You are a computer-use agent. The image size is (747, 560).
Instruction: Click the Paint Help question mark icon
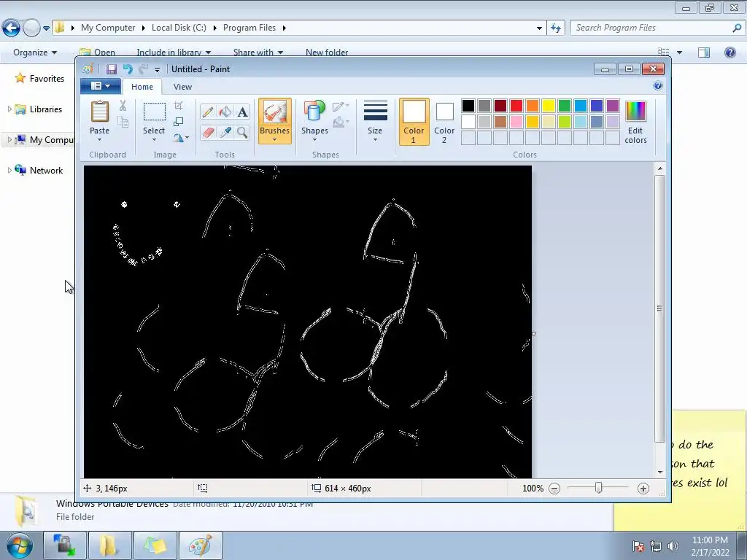pos(658,86)
